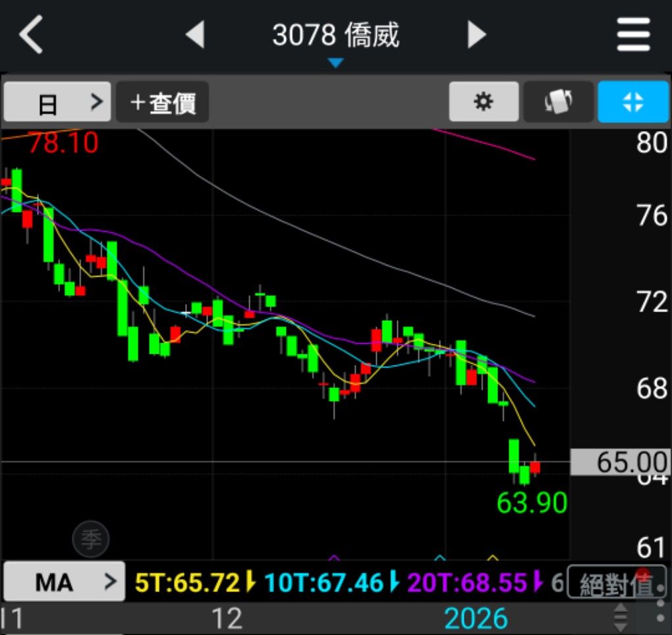Open the 日 period dropdown
672x635 pixels.
click(57, 102)
